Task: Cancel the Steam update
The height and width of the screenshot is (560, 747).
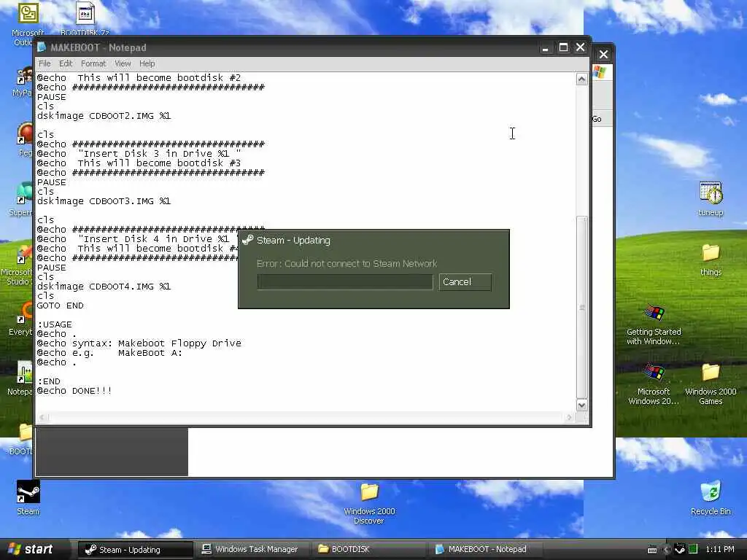Action: coord(465,282)
